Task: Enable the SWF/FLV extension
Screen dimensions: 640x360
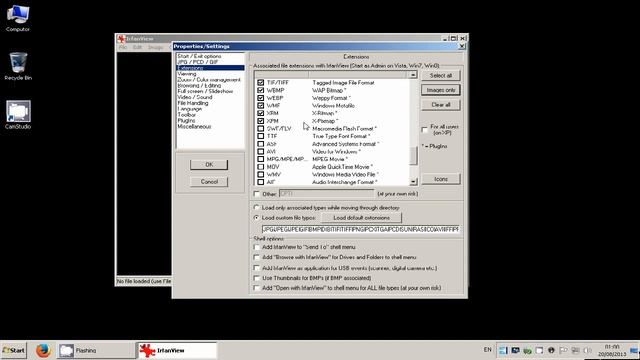Action: [x=260, y=129]
